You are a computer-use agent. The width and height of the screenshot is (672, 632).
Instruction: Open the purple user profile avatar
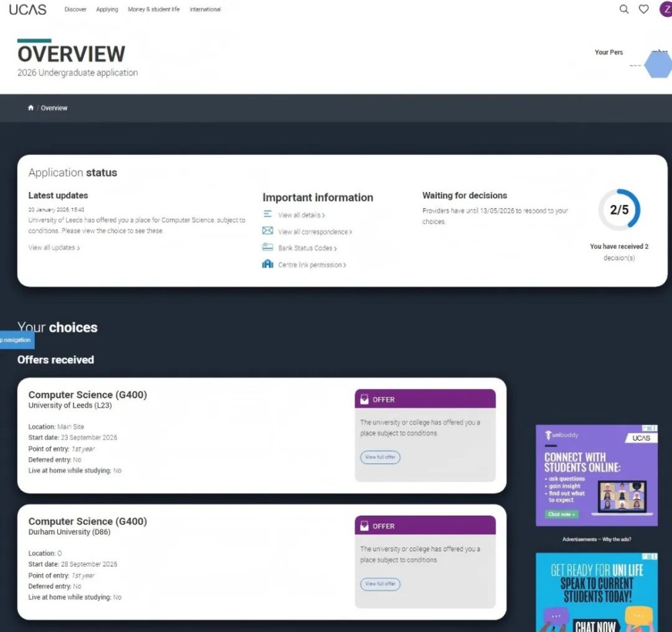[665, 9]
